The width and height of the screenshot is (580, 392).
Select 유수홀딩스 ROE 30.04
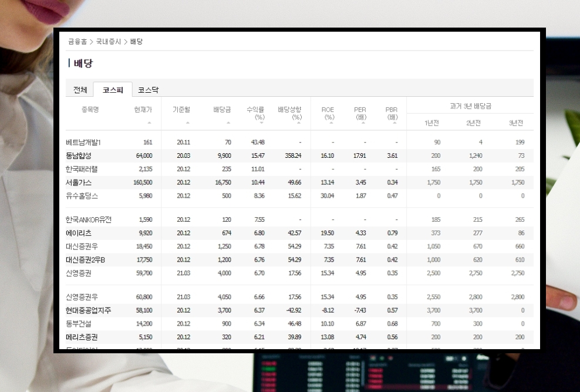[x=328, y=195]
